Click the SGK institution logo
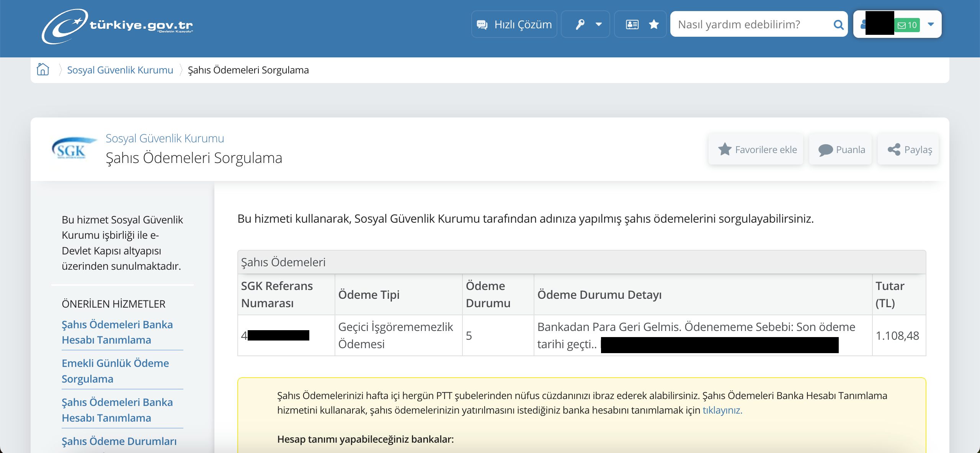 coord(73,149)
